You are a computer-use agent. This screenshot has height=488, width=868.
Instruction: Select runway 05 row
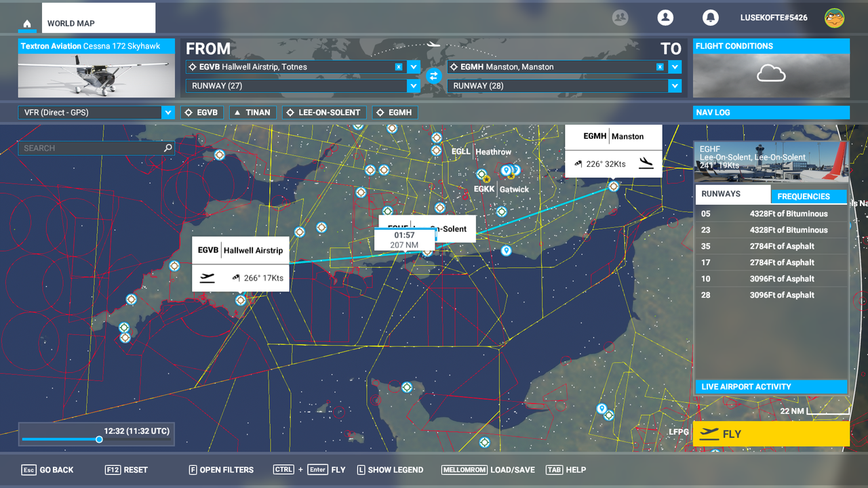pyautogui.click(x=771, y=213)
